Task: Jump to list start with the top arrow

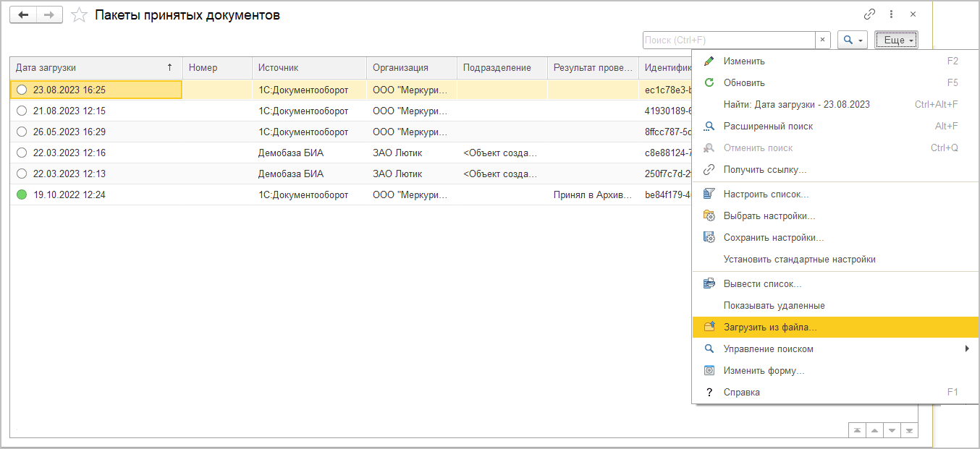Action: coord(857,430)
